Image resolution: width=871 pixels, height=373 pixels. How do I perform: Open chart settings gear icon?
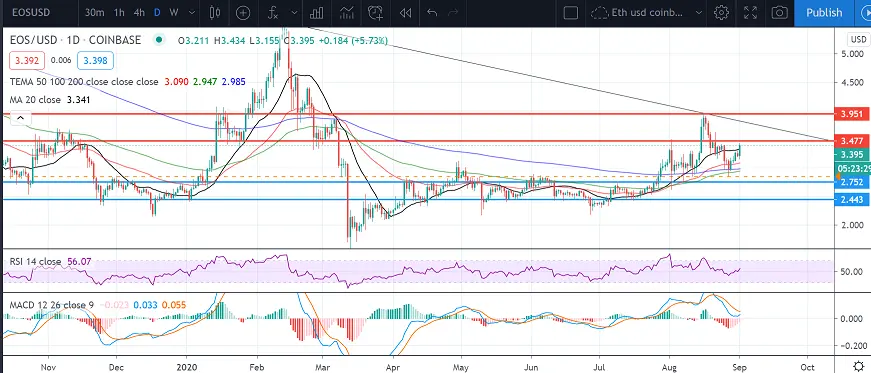(x=721, y=13)
